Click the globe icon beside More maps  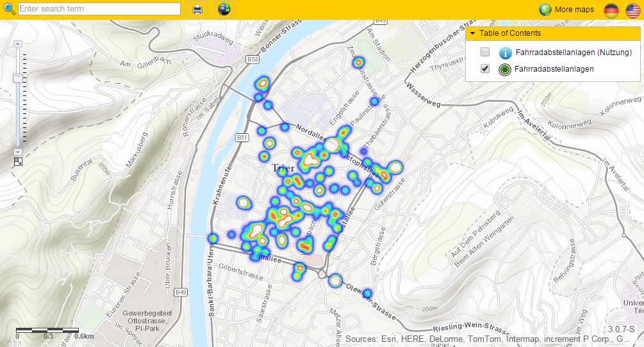tap(545, 10)
